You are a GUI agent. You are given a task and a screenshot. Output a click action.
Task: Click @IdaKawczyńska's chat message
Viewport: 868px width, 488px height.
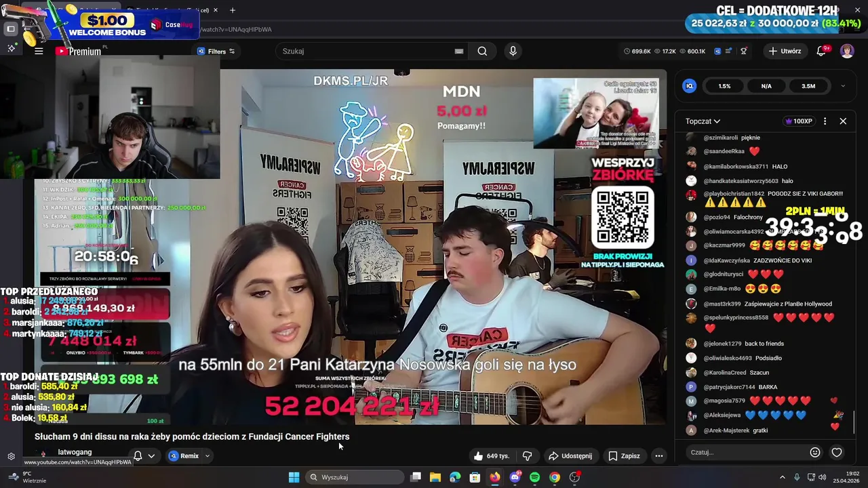point(758,260)
